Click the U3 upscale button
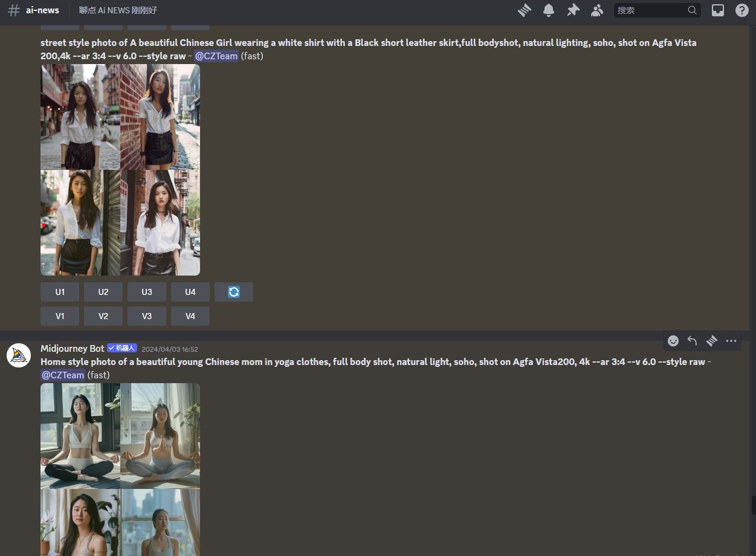Image resolution: width=756 pixels, height=556 pixels. 147,292
